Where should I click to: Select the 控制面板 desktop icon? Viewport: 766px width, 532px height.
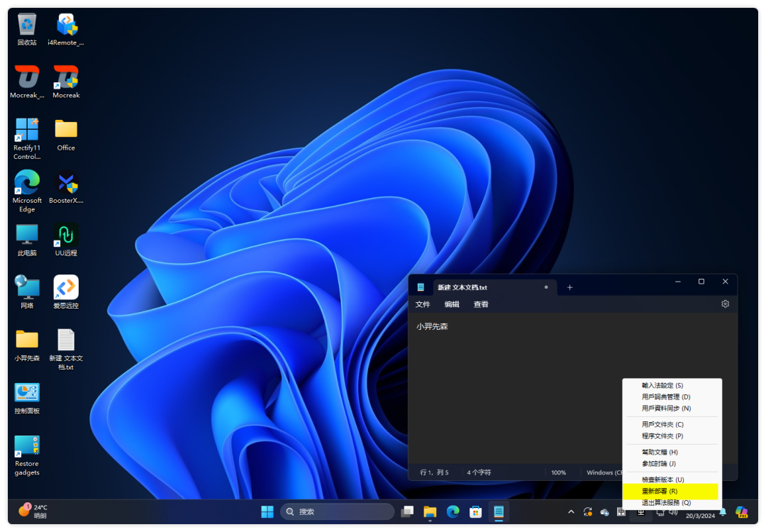point(27,397)
